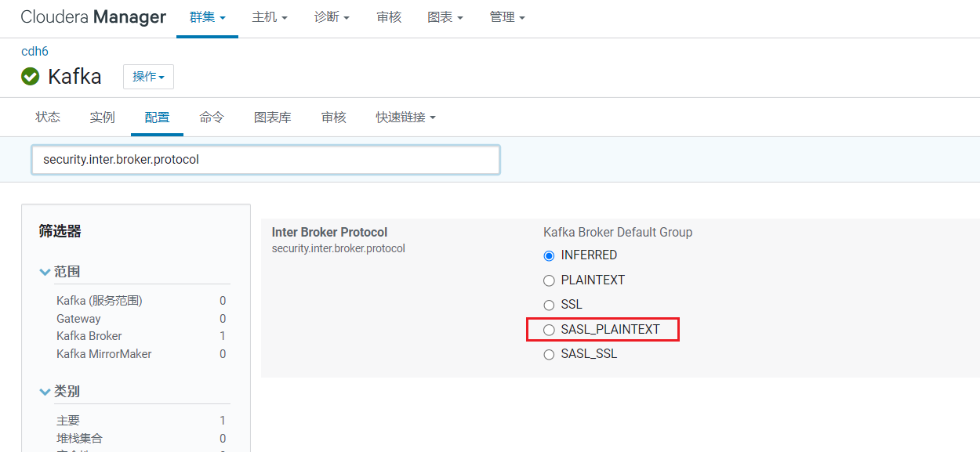Select the PLAINTEXT radio option
The height and width of the screenshot is (452, 980).
(x=549, y=280)
